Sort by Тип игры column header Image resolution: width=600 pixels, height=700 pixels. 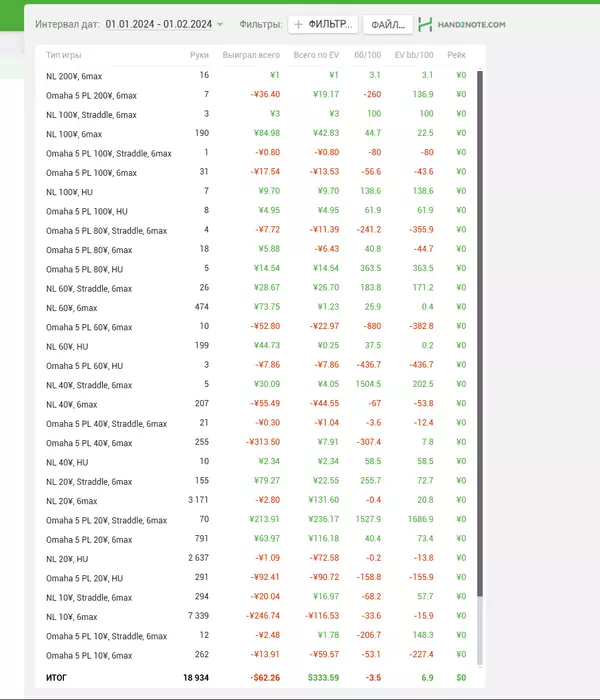coord(65,55)
